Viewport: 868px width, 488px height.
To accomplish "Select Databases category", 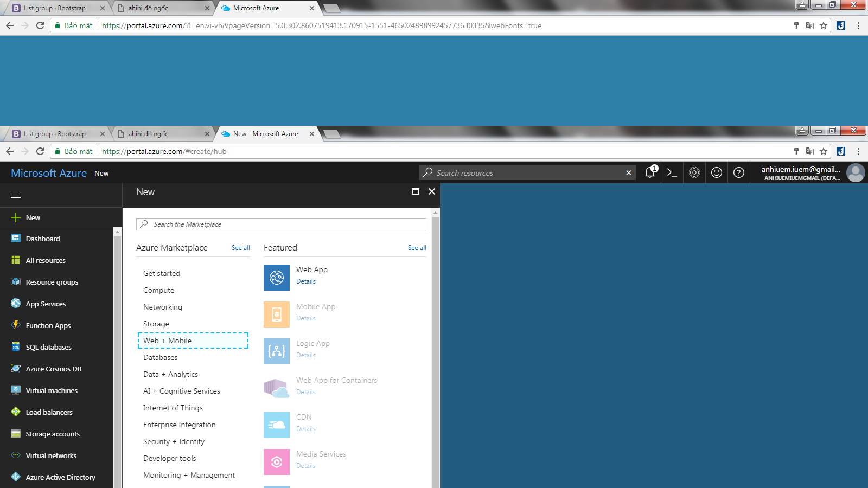I will [x=161, y=357].
